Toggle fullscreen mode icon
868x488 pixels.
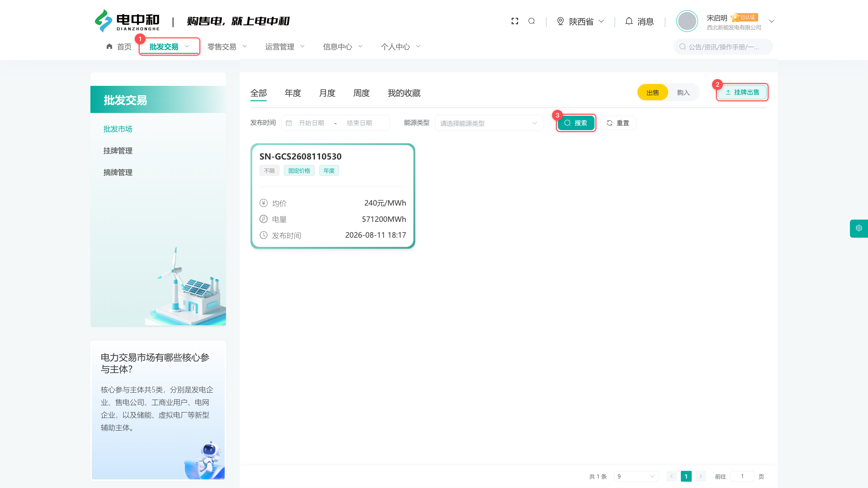(x=514, y=21)
